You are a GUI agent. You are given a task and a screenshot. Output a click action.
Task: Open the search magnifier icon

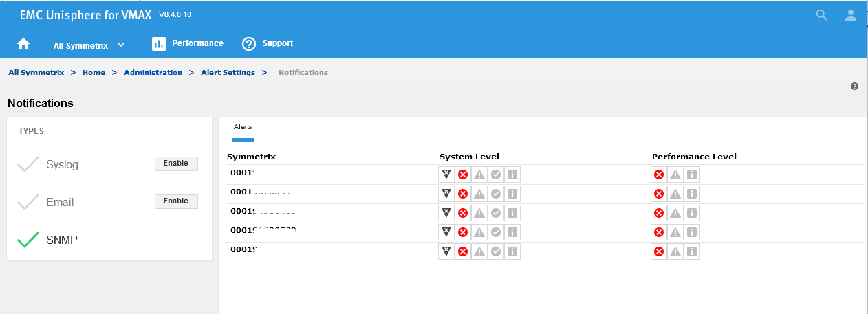pyautogui.click(x=821, y=15)
